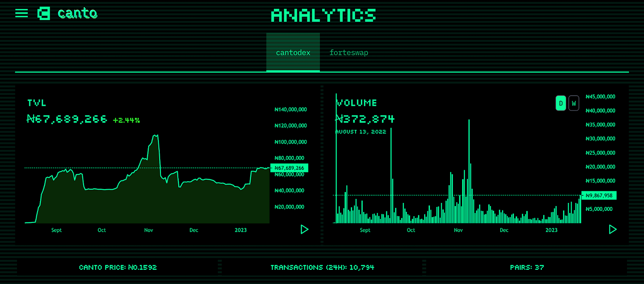Click ₦25,000,000 volume axis label
The image size is (644, 284).
point(600,153)
